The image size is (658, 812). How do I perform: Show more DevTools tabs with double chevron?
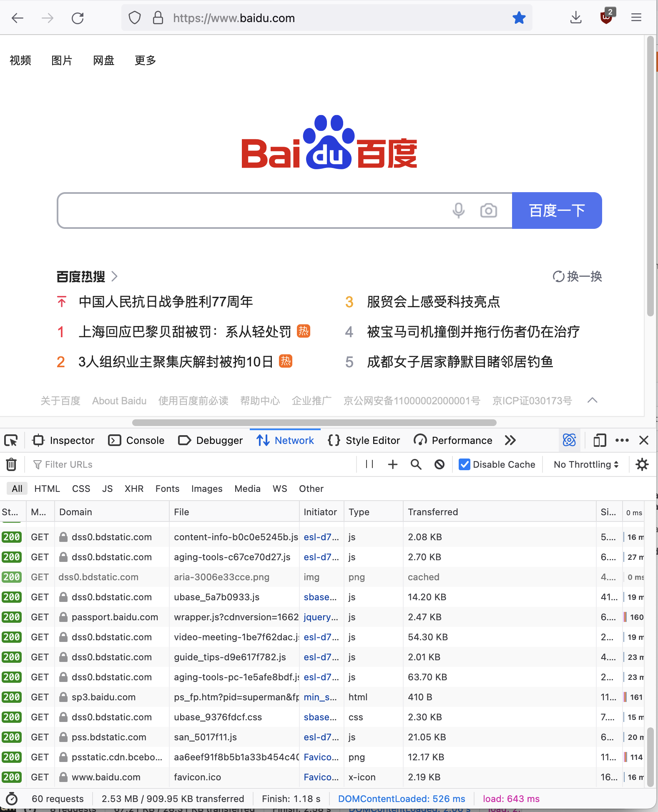pyautogui.click(x=510, y=441)
